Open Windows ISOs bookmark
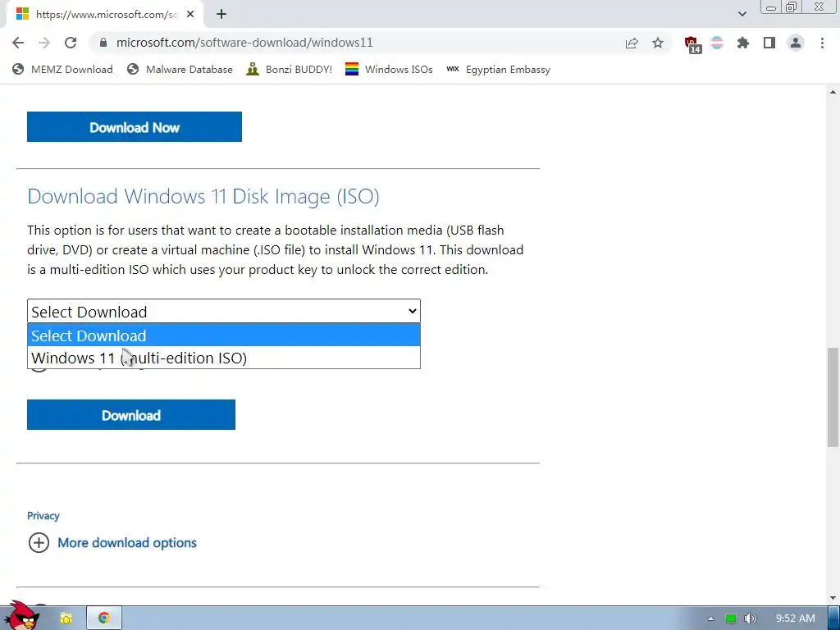The width and height of the screenshot is (840, 630). tap(389, 69)
